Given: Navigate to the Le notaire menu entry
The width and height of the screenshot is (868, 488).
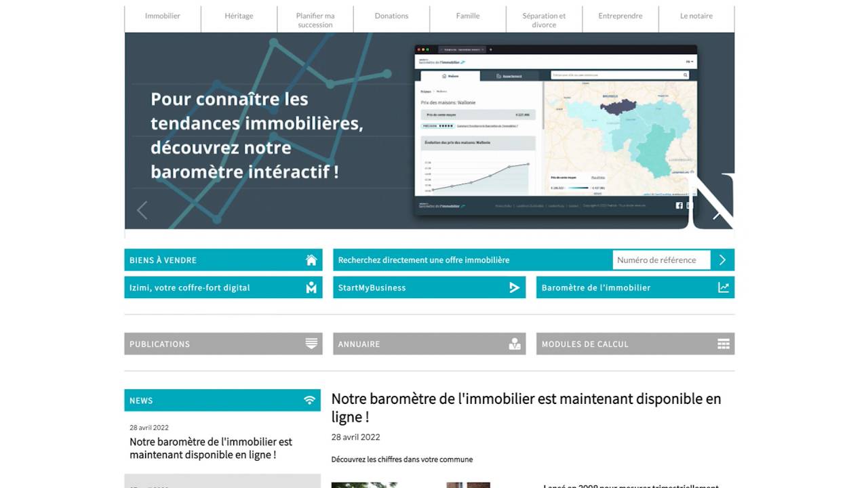Looking at the screenshot, I should click(x=696, y=15).
